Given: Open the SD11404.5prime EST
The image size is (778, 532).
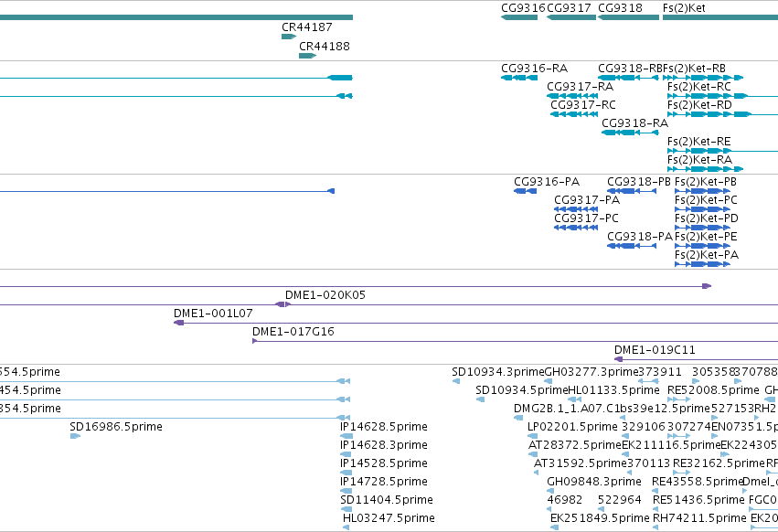Looking at the screenshot, I should pyautogui.click(x=346, y=509).
